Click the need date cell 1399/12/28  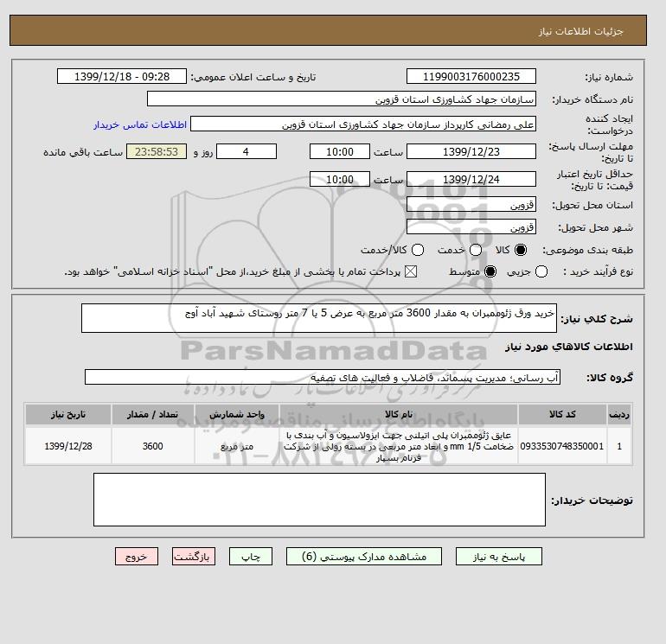(68, 446)
